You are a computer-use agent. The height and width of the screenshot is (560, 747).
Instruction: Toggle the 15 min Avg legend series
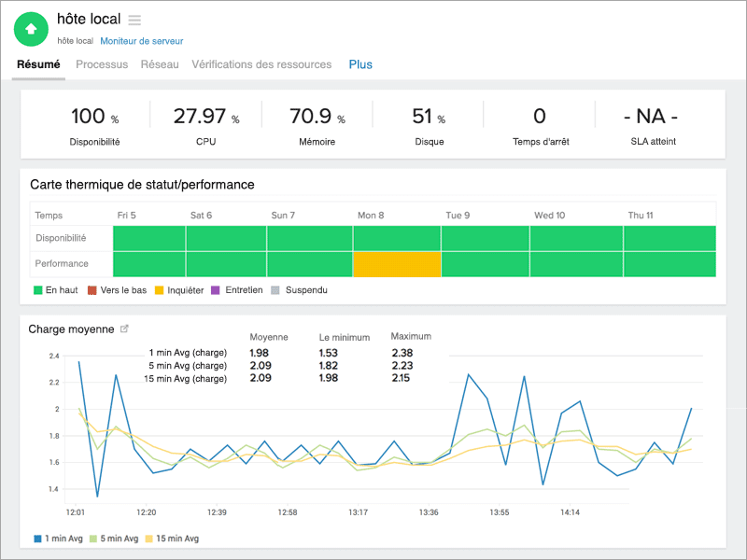point(171,539)
